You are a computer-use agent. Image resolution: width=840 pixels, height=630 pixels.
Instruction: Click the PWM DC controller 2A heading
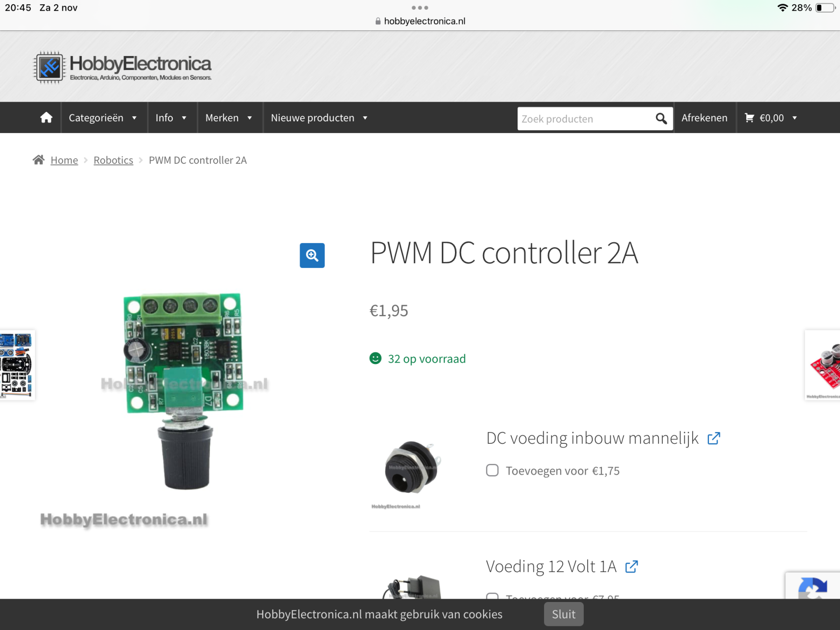[x=504, y=252]
